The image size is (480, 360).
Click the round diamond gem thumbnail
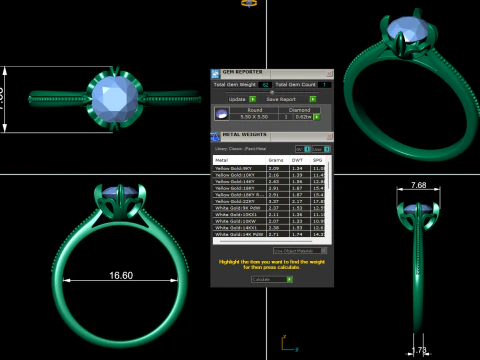[221, 114]
